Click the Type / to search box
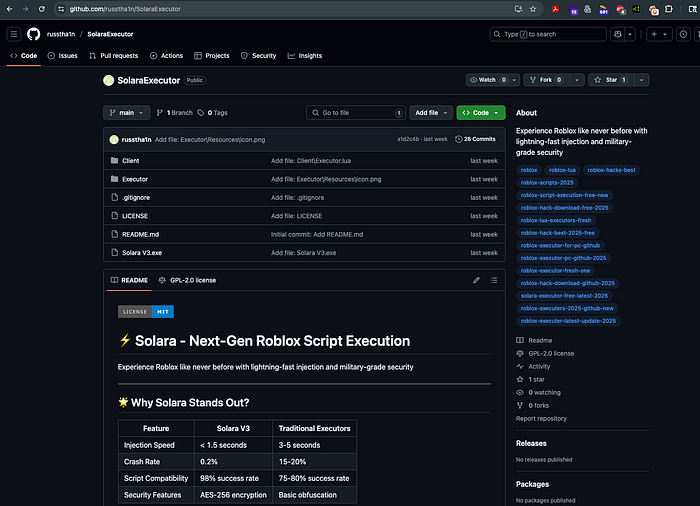 [548, 34]
